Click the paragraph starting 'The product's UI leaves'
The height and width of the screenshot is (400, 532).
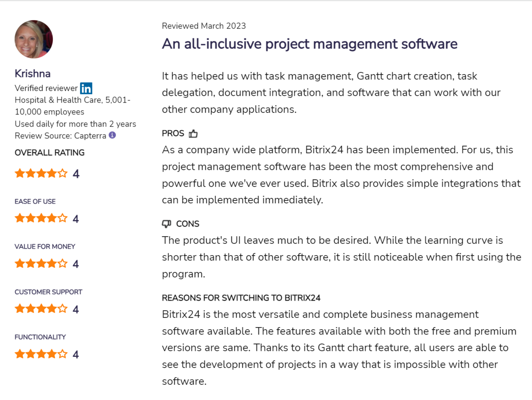click(x=342, y=257)
